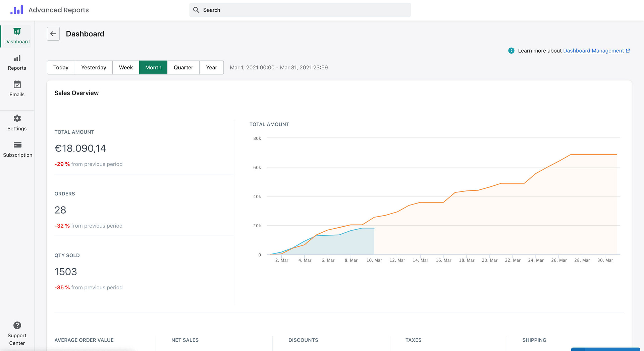
Task: Switch to the Quarter period
Action: (x=183, y=67)
